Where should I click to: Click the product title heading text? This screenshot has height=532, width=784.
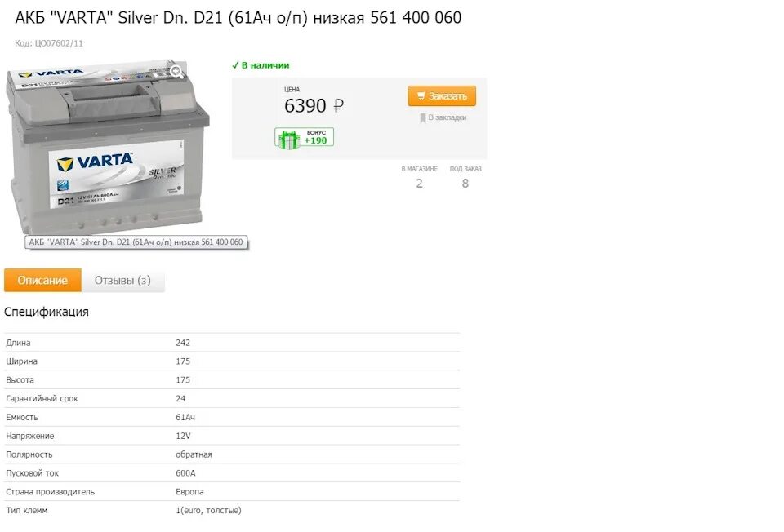click(x=238, y=18)
